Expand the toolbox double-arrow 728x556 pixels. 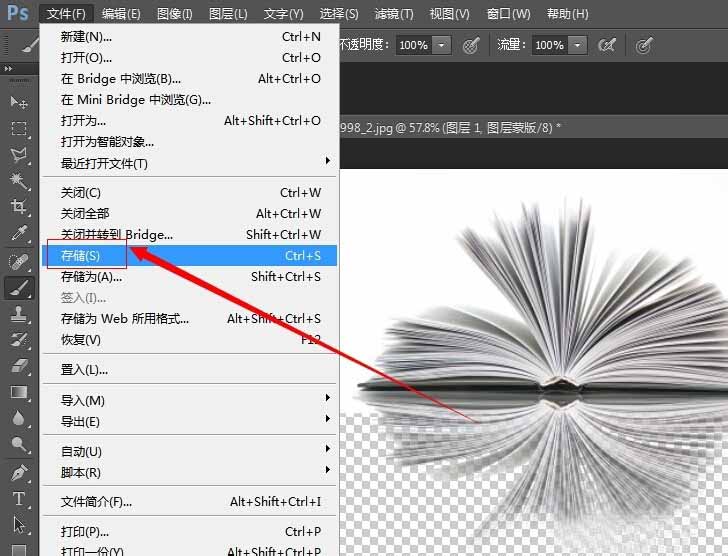(8, 69)
